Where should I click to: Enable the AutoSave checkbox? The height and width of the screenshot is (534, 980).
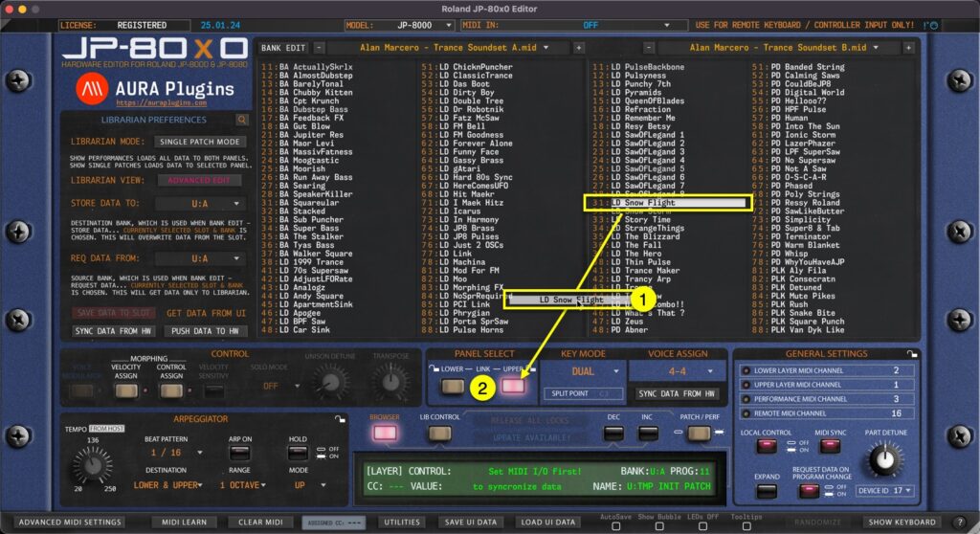pyautogui.click(x=616, y=526)
